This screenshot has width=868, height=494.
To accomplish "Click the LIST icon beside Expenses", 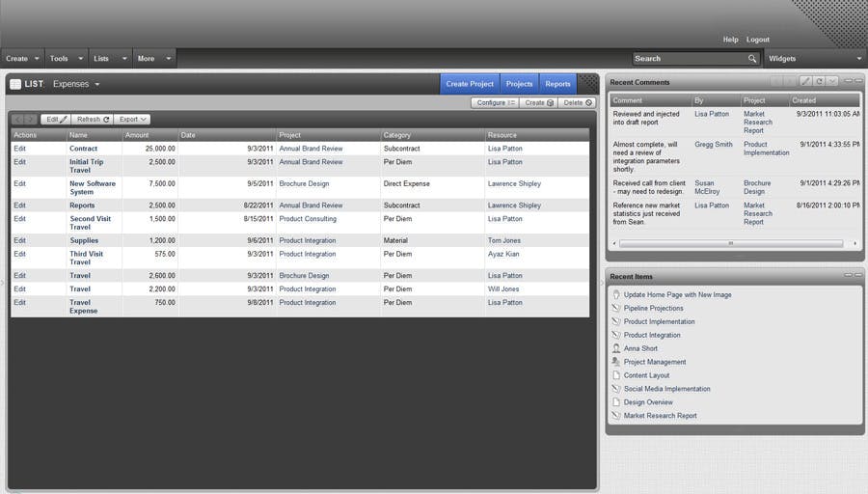I will click(15, 84).
